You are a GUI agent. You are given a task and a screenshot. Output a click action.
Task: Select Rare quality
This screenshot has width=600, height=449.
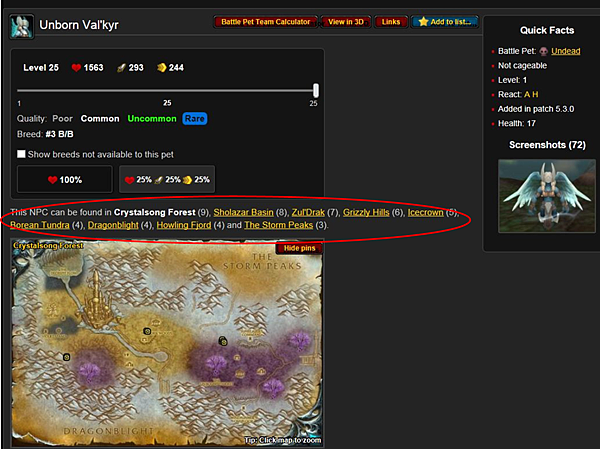pyautogui.click(x=195, y=119)
